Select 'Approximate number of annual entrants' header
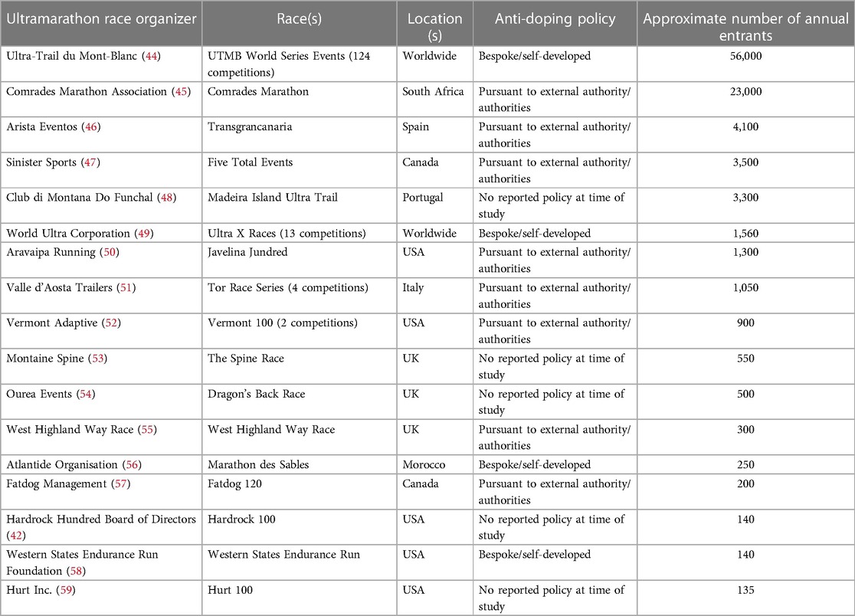 click(746, 23)
